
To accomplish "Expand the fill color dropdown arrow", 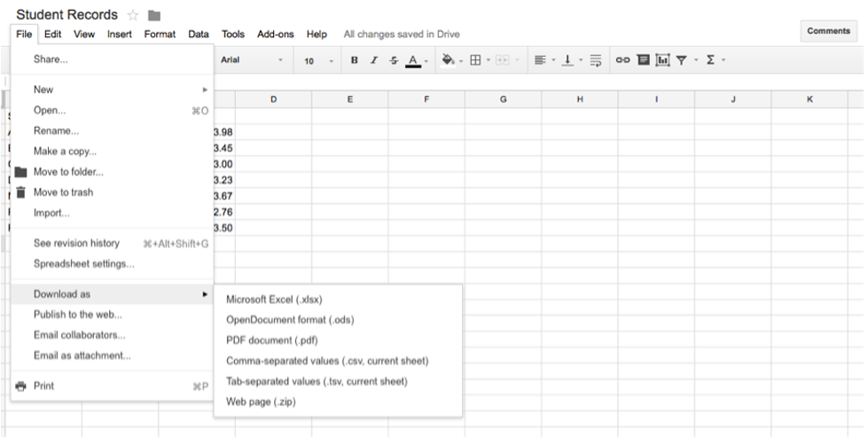I will [460, 61].
